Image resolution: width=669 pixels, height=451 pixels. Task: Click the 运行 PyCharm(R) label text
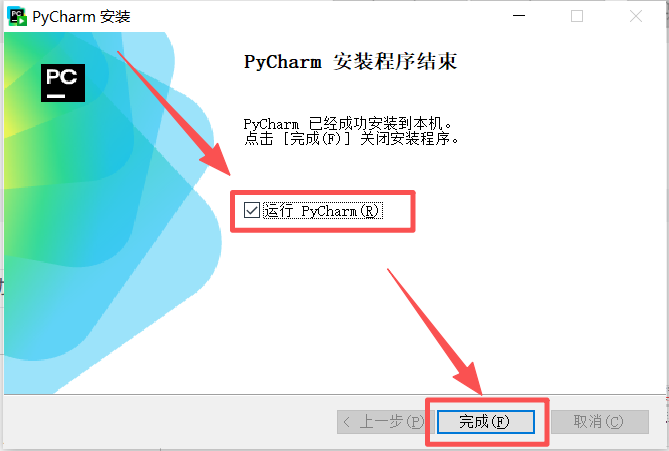tap(323, 211)
